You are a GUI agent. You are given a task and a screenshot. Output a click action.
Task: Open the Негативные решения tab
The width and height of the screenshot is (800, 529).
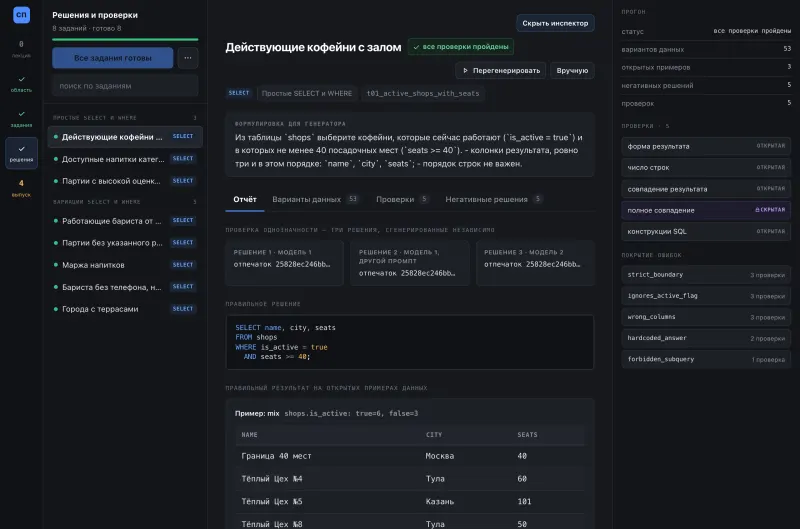493,199
